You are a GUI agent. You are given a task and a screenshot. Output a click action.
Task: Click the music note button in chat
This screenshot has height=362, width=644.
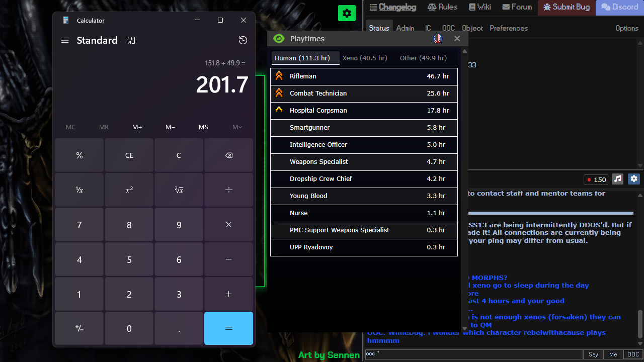point(618,179)
